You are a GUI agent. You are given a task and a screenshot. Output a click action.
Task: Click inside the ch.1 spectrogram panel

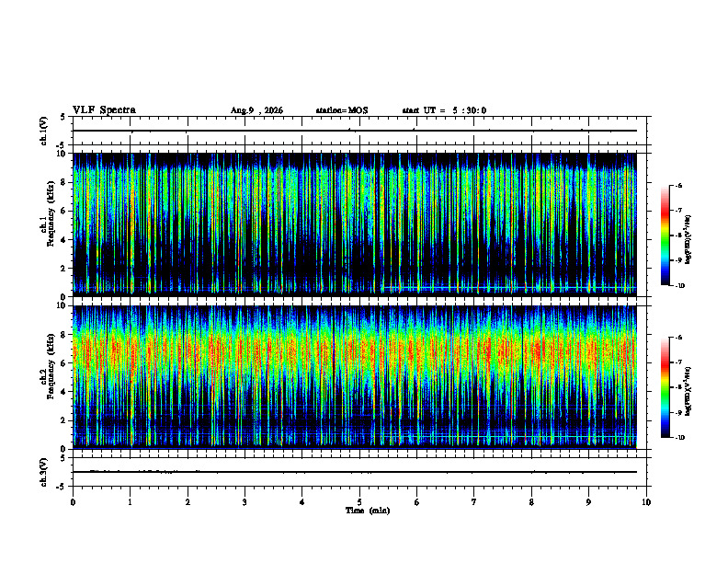coord(355,224)
